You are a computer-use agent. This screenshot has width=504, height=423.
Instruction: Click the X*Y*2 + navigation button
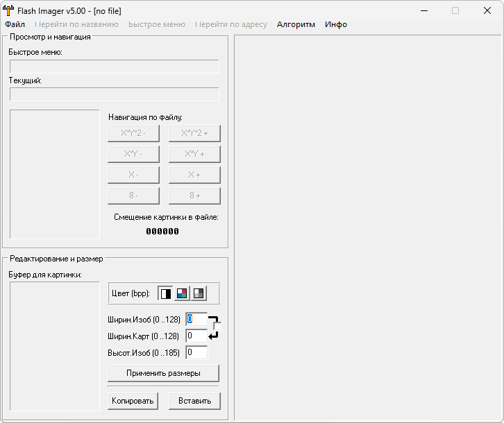click(194, 133)
